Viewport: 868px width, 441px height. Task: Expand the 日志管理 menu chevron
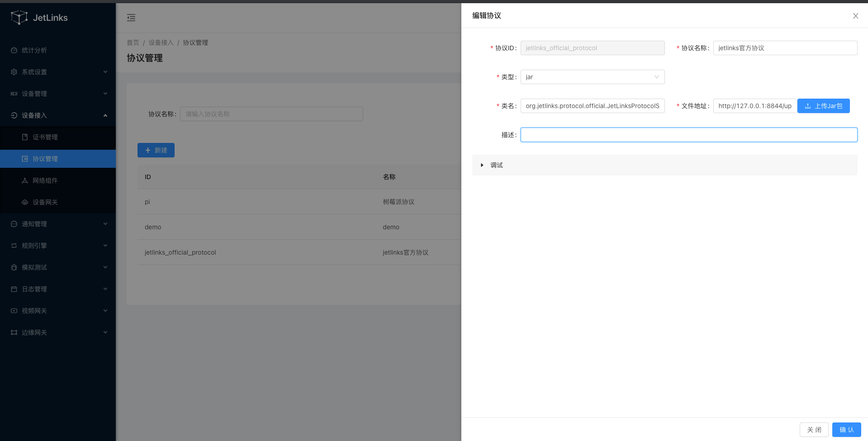[x=105, y=289]
